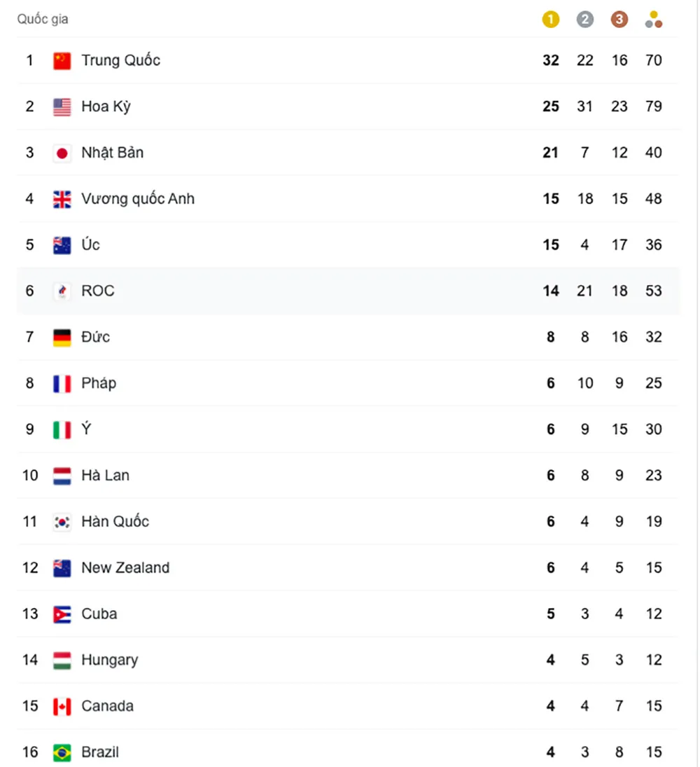
Task: Open the Hàn Quốc country entry
Action: click(115, 521)
